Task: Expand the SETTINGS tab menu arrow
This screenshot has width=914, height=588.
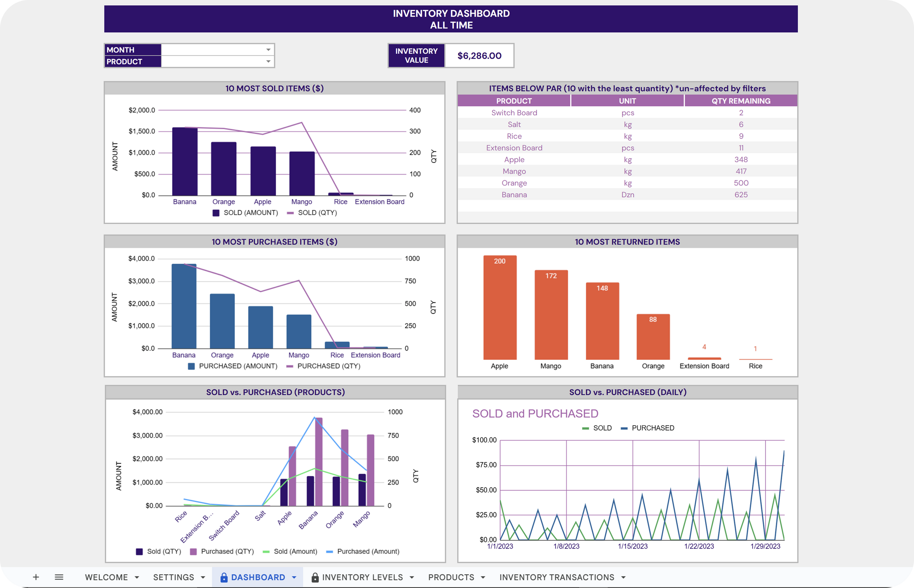Action: (203, 577)
